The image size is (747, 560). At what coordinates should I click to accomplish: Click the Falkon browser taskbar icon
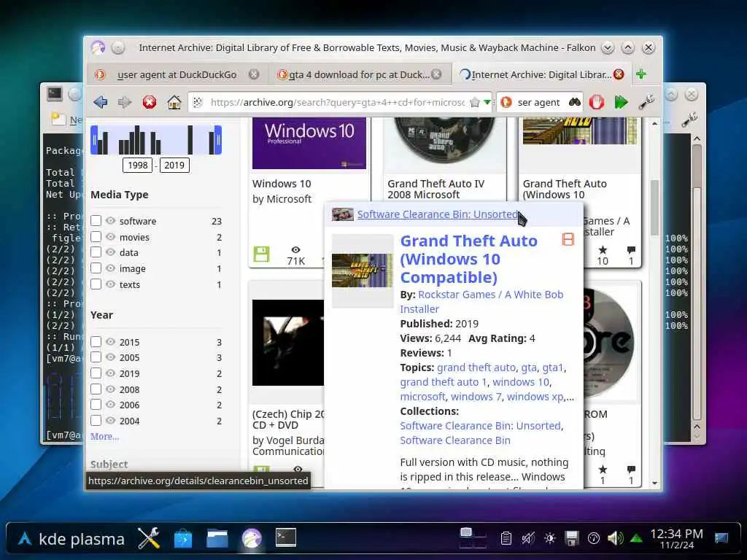(252, 539)
